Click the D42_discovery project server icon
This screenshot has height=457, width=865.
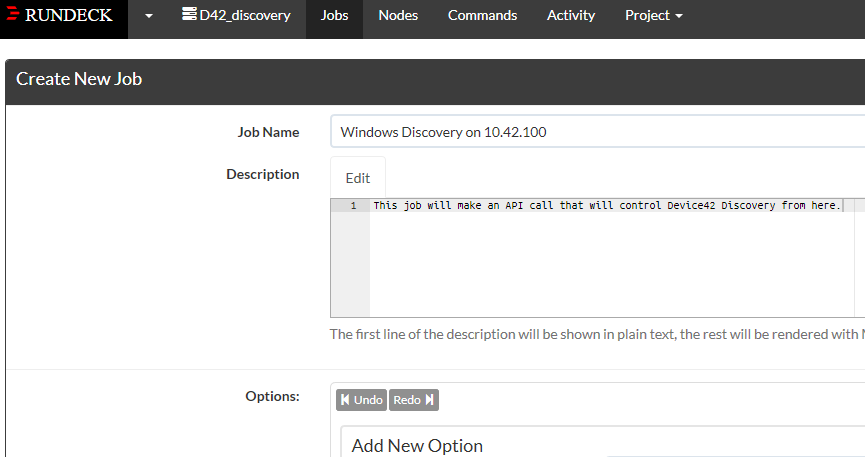[x=189, y=14]
